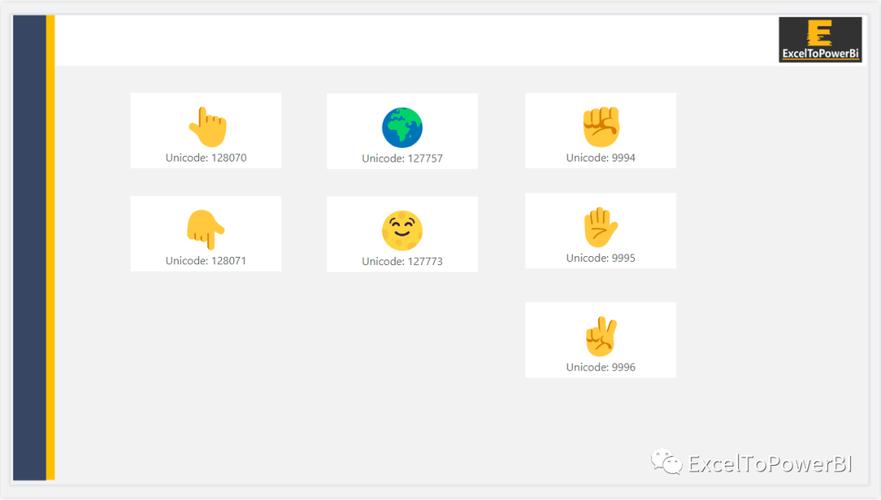Screen dimensions: 881x500
Task: Click the raised fist emoji
Action: coord(601,127)
